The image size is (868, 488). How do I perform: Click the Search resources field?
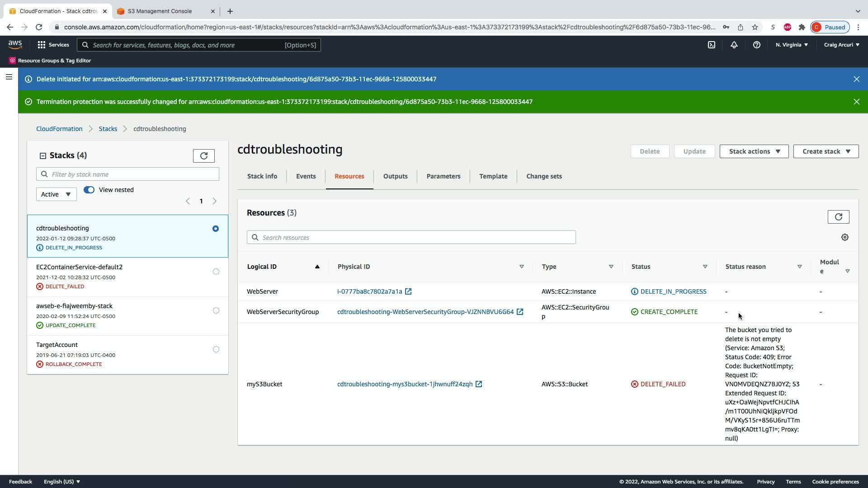pyautogui.click(x=411, y=238)
